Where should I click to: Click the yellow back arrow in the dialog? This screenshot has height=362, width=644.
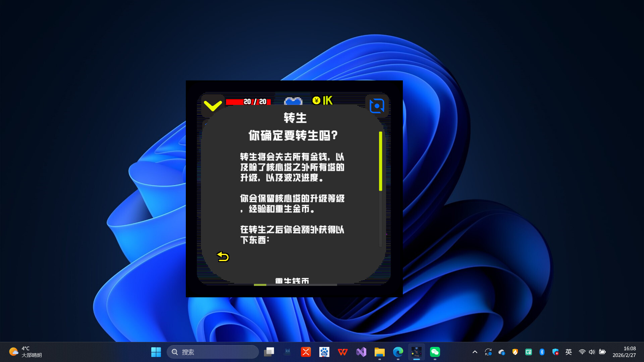(222, 256)
